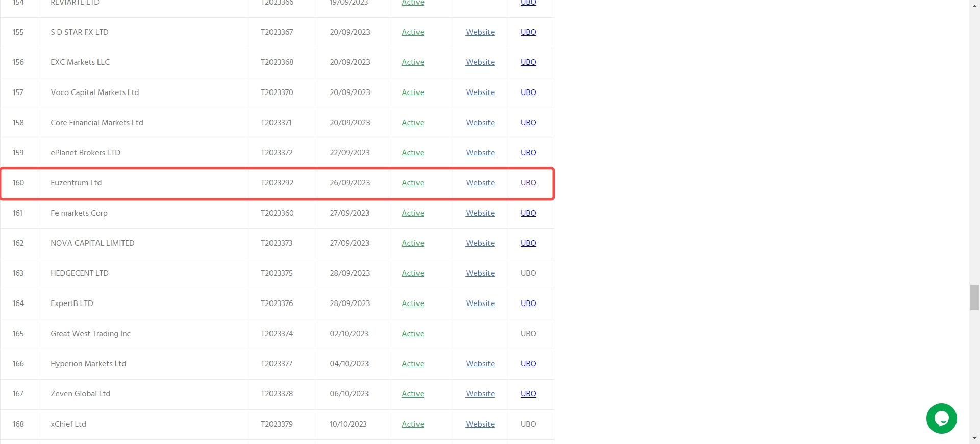Select license number T2023370
The height and width of the screenshot is (444, 980).
[x=277, y=92]
